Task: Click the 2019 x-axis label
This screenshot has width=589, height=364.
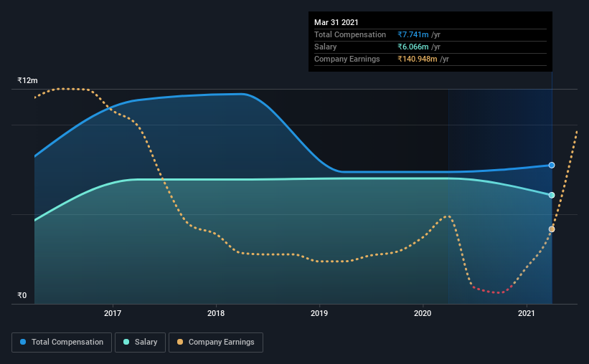Action: (319, 313)
